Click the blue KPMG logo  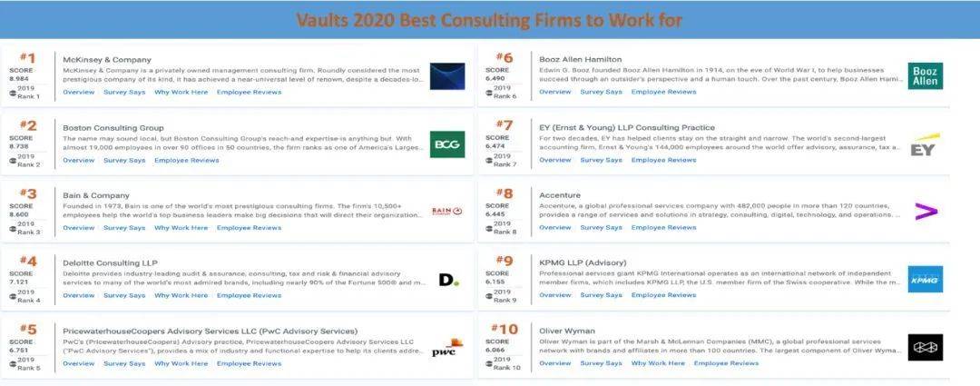pos(925,280)
